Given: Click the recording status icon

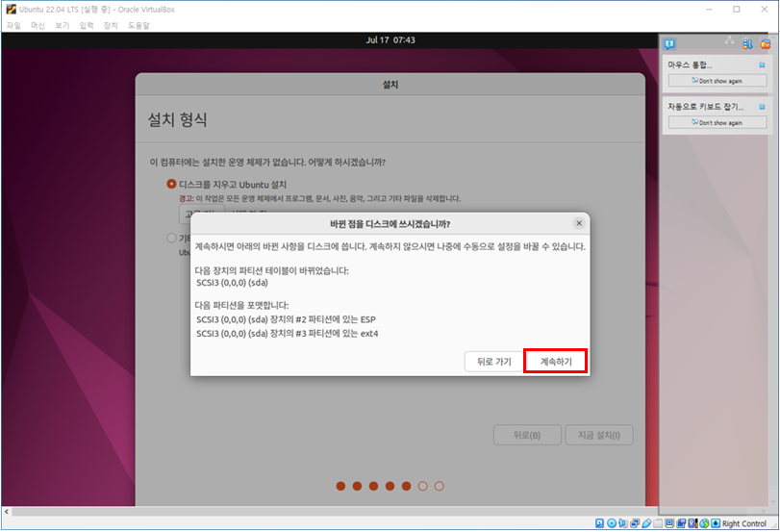Looking at the screenshot, I should pos(681,523).
